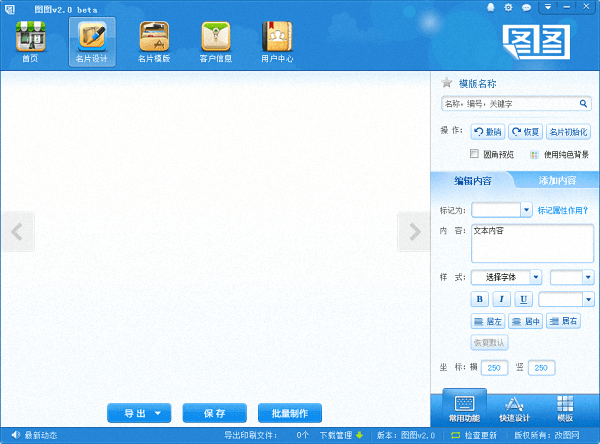This screenshot has height=444, width=600.
Task: Open the 首页 home icon
Action: pyautogui.click(x=30, y=42)
